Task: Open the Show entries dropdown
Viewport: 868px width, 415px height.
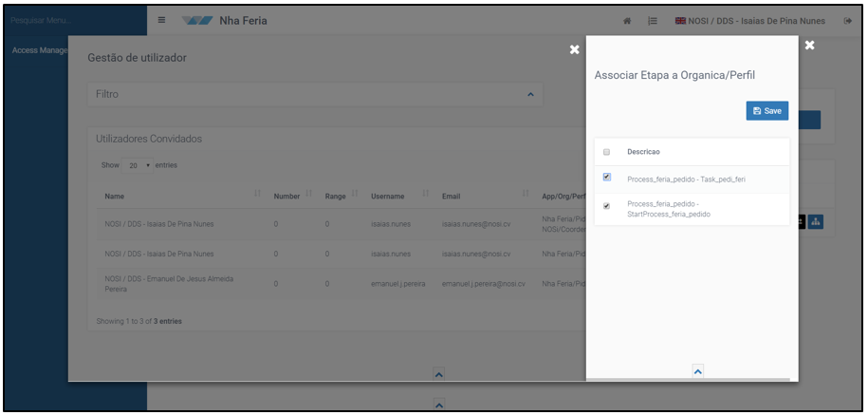Action: 138,165
